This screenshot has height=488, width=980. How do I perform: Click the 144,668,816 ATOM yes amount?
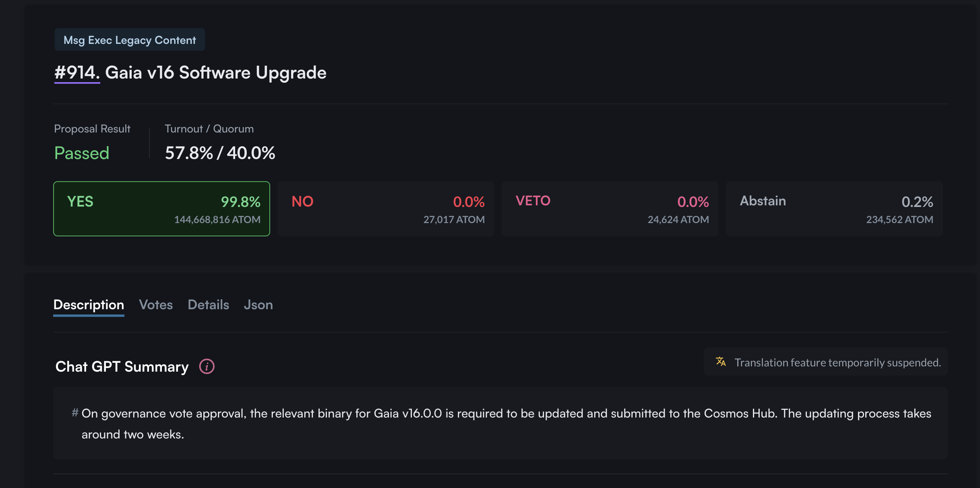(x=217, y=219)
